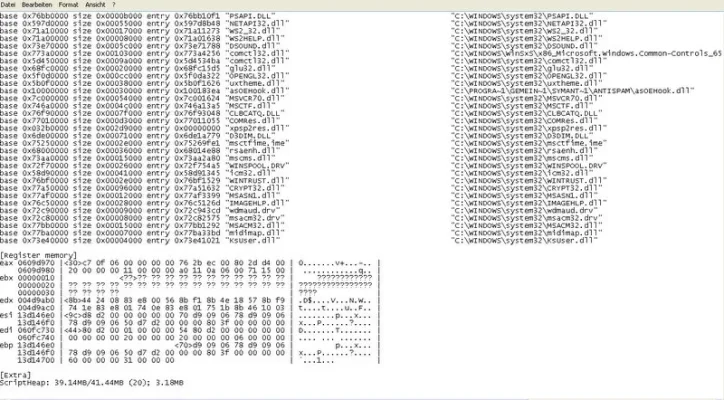Click the path C:\WINDOWS\system32\OPENGL32.dll
724x400 pixels.
click(529, 76)
